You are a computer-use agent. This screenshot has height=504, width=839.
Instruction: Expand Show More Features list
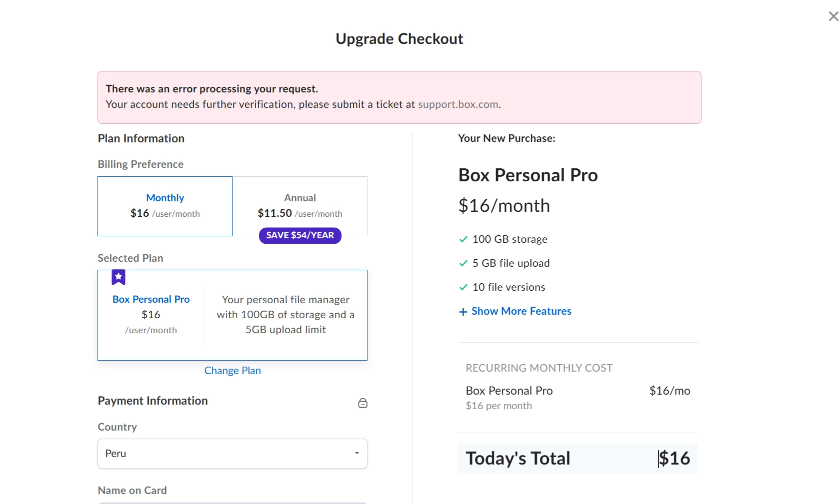[x=521, y=311]
